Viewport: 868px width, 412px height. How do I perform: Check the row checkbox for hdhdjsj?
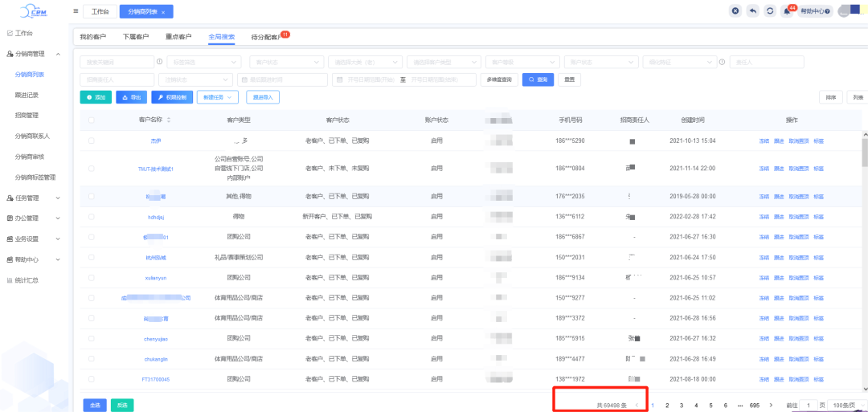(x=92, y=217)
